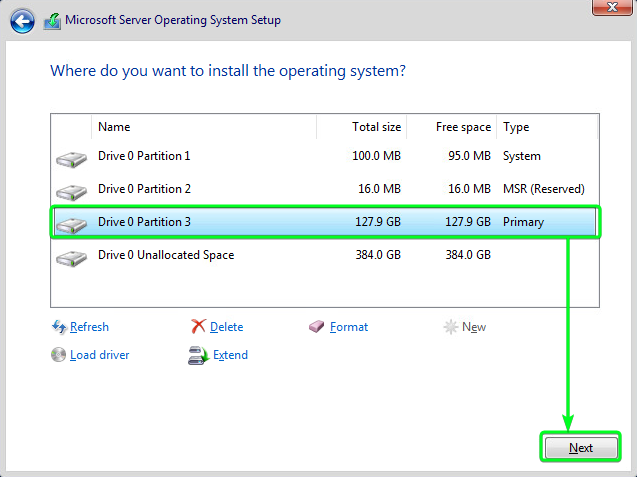Select the Drive 0 Partition 1 row
Screen dimensions: 637x477
(x=325, y=156)
